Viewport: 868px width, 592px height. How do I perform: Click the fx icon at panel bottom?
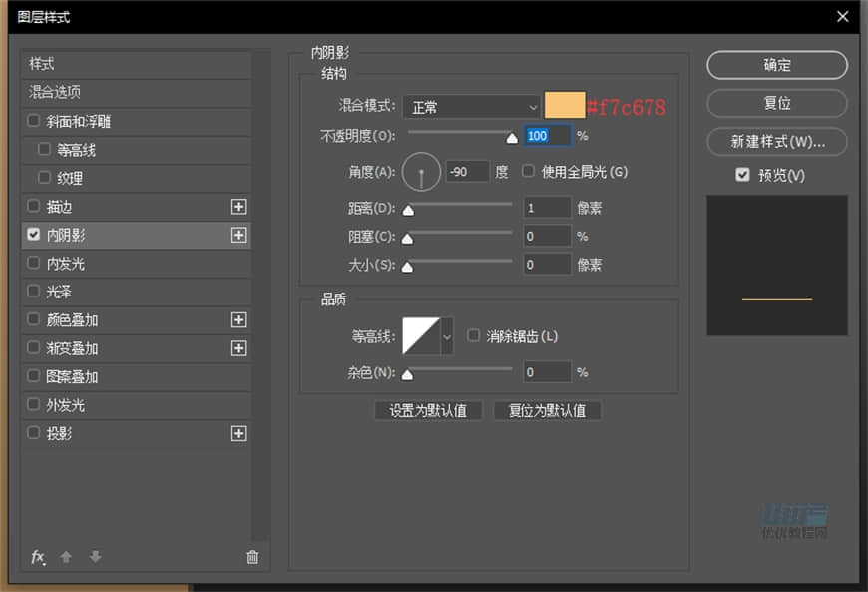[38, 557]
